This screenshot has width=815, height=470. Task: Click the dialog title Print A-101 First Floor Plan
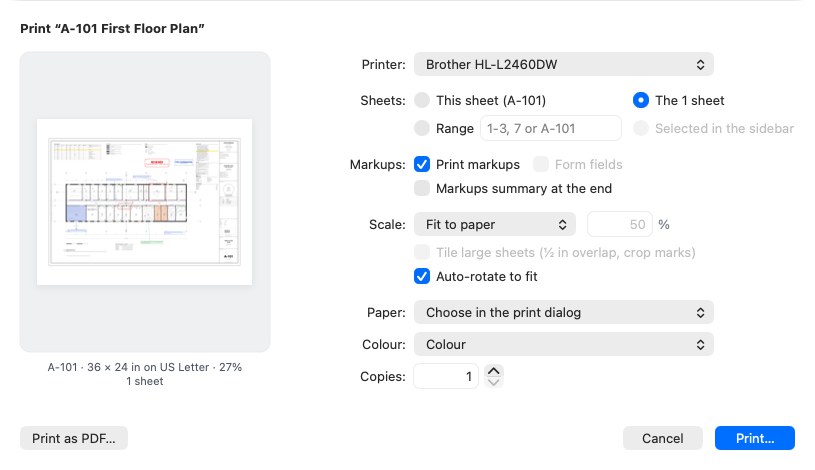(x=112, y=29)
